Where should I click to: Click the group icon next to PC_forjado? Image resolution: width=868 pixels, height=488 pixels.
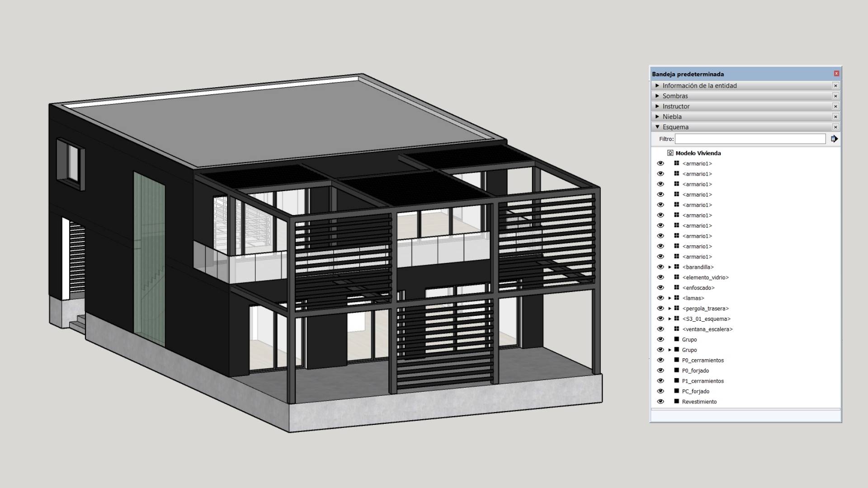tap(676, 391)
